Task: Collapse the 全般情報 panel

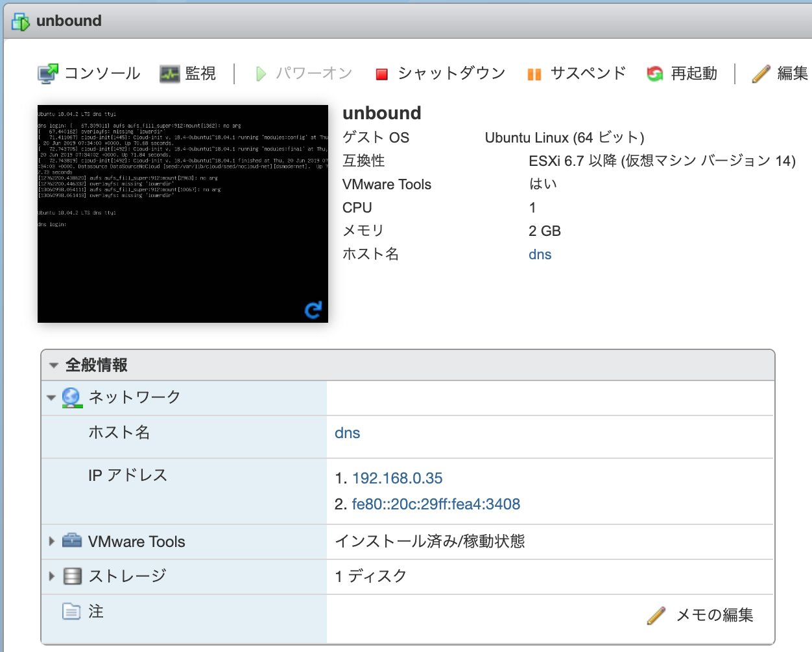Action: [x=53, y=366]
